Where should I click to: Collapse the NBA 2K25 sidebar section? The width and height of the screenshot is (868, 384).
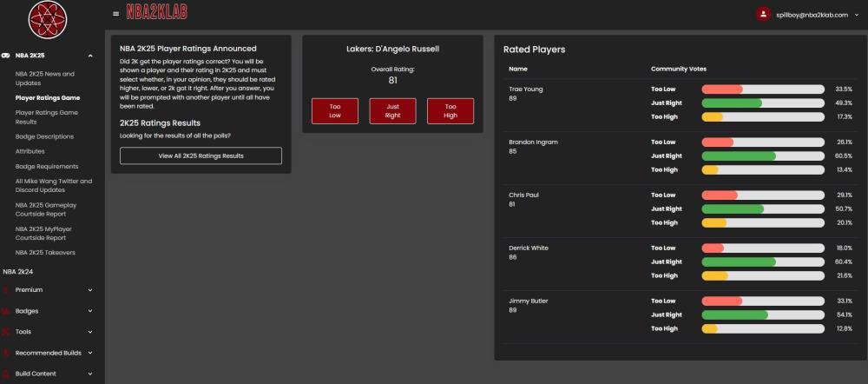(x=90, y=55)
